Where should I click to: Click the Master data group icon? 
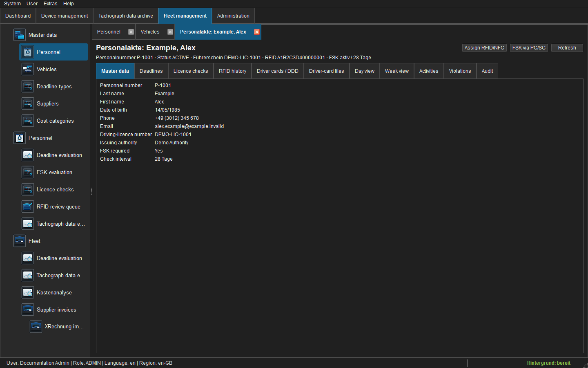(20, 35)
